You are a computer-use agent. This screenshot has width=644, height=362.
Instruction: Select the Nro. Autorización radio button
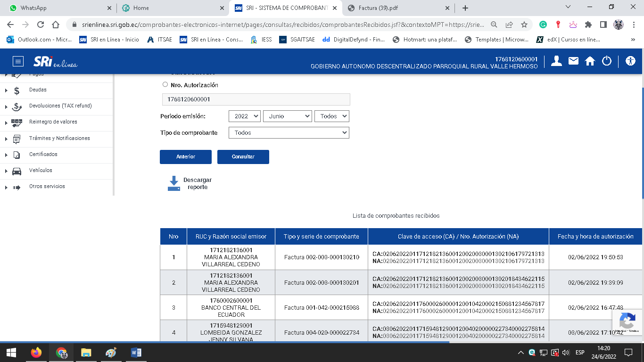coord(165,85)
